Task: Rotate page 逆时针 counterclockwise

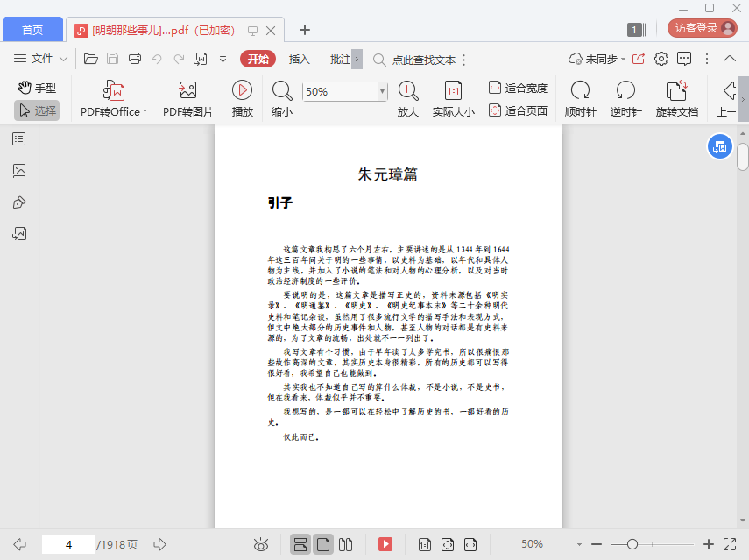Action: click(625, 99)
